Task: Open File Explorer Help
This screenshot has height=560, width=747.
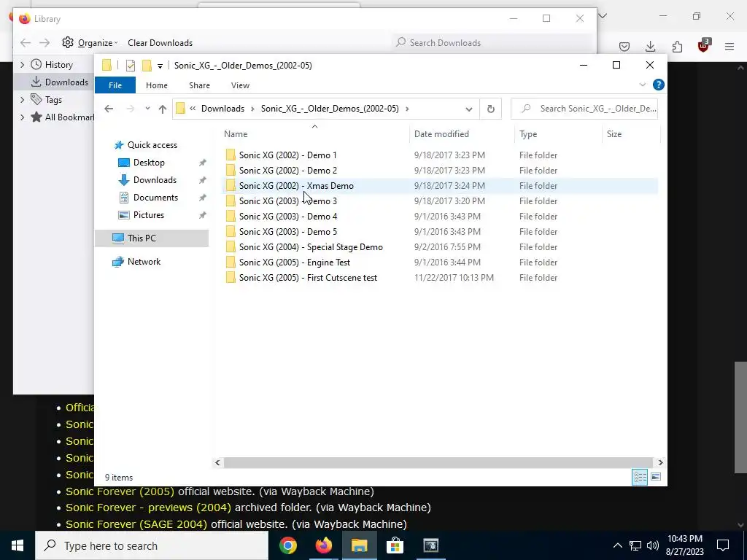Action: pyautogui.click(x=659, y=85)
